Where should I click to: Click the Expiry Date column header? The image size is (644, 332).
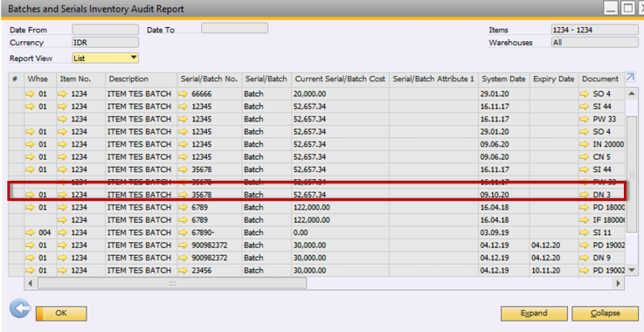click(x=554, y=79)
